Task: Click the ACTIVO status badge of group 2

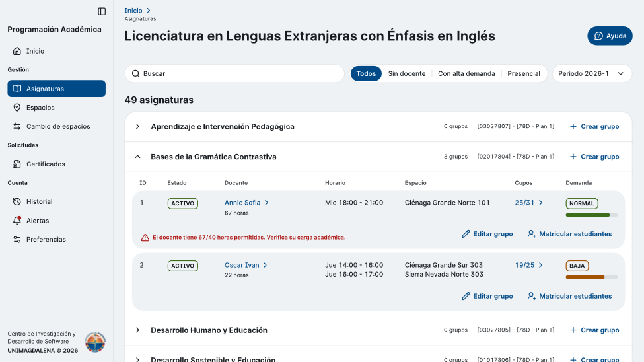Action: [x=183, y=266]
